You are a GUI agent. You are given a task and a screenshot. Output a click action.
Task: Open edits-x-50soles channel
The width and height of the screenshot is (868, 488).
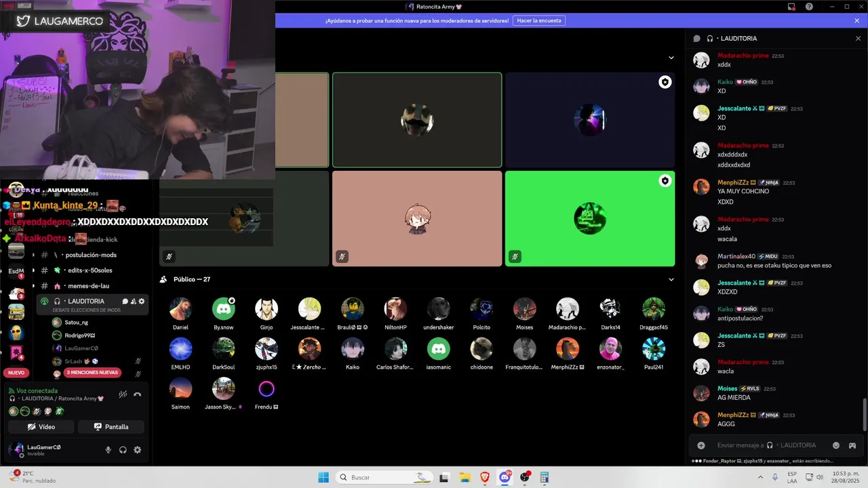[91, 270]
